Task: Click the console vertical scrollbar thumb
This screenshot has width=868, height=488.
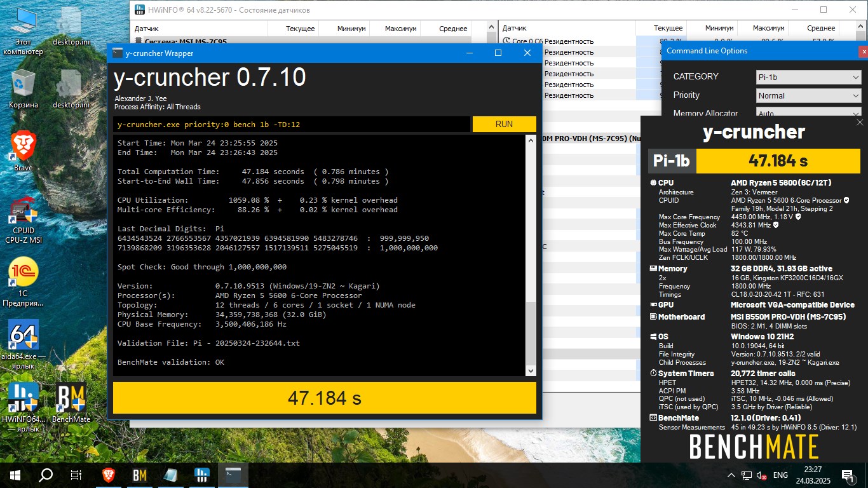Action: click(531, 334)
